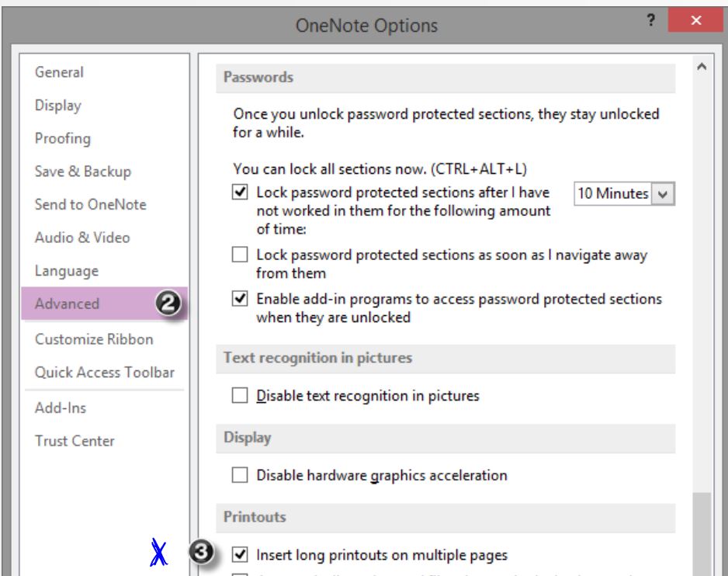Select the Advanced category

105,304
